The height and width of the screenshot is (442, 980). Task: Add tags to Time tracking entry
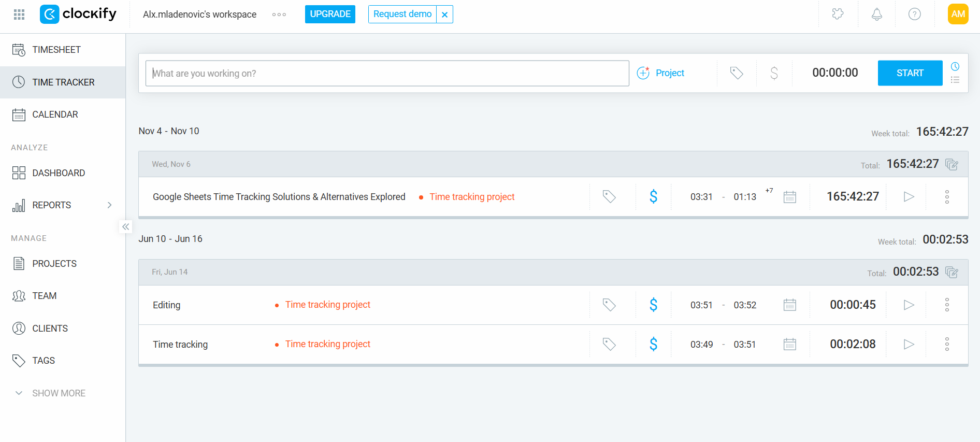tap(609, 344)
